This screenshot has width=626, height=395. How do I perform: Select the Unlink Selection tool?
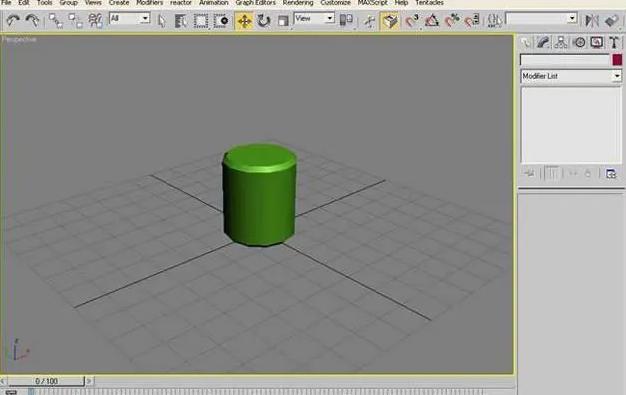[75, 20]
